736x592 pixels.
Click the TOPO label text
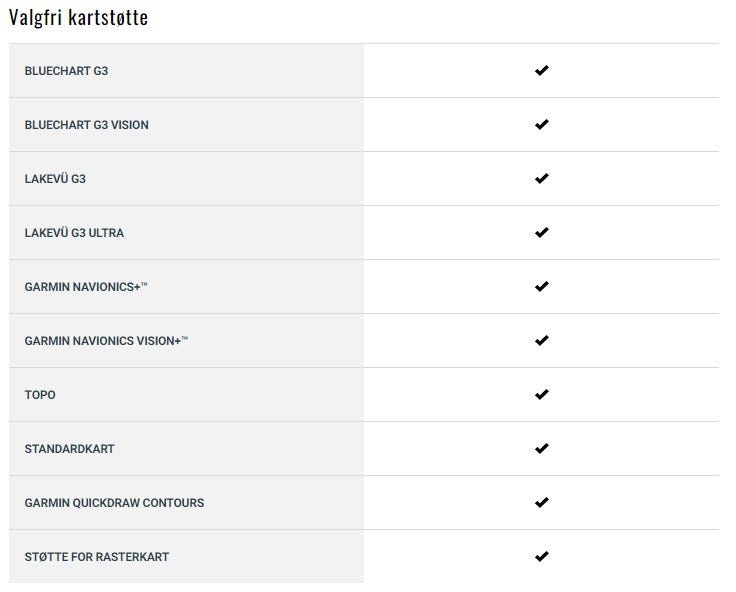(x=40, y=395)
